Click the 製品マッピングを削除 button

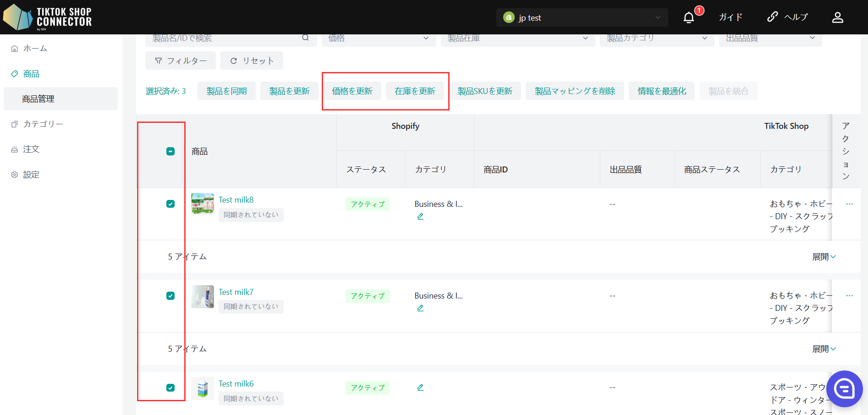(x=575, y=91)
